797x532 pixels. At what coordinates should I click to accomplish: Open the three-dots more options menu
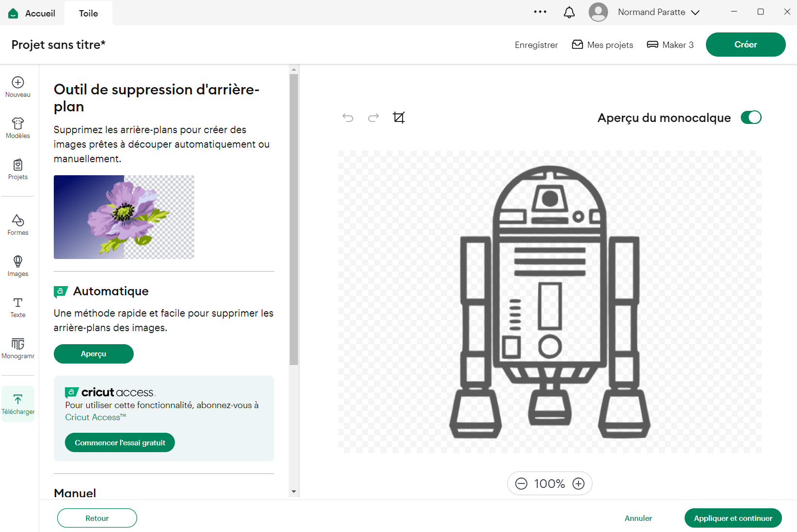(x=540, y=12)
